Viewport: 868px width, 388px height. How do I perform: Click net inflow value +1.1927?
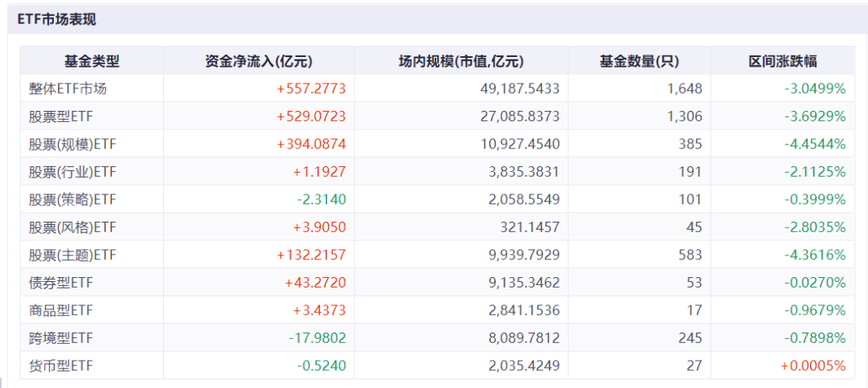319,172
